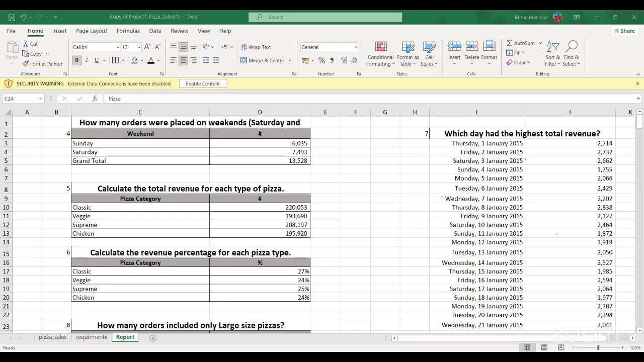
Task: Decrease decimal places
Action: 354,60
